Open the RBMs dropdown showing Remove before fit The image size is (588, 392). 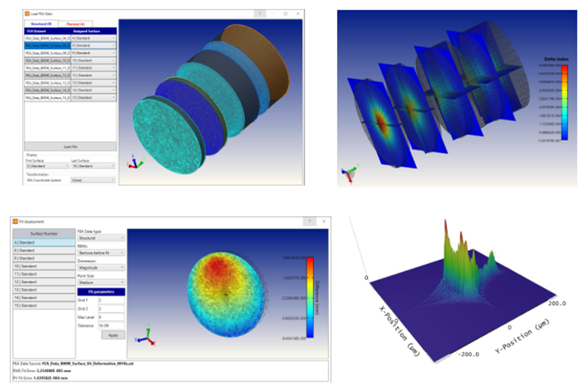pos(101,253)
